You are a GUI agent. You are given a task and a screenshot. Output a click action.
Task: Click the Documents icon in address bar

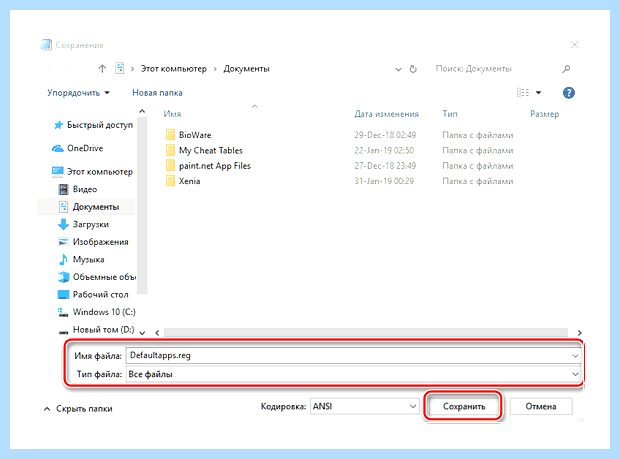pos(119,68)
